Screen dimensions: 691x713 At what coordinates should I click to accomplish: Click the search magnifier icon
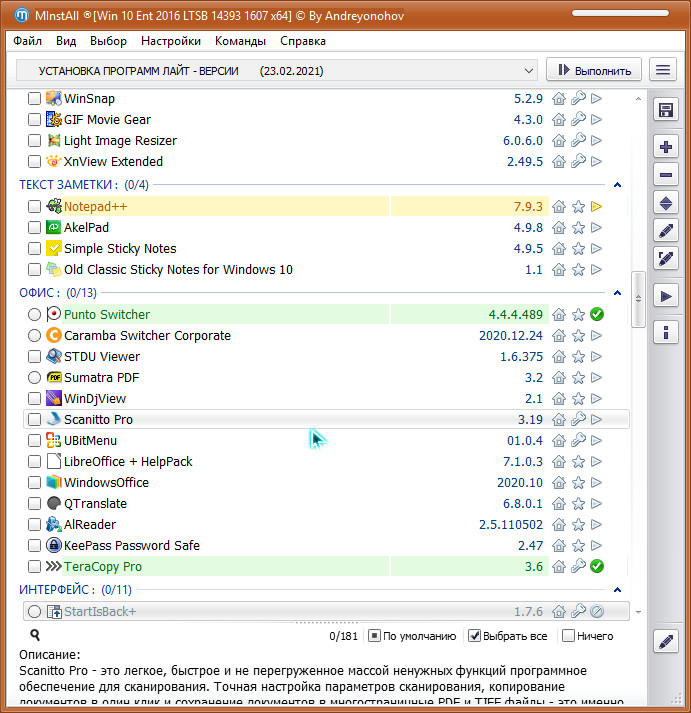[x=35, y=635]
